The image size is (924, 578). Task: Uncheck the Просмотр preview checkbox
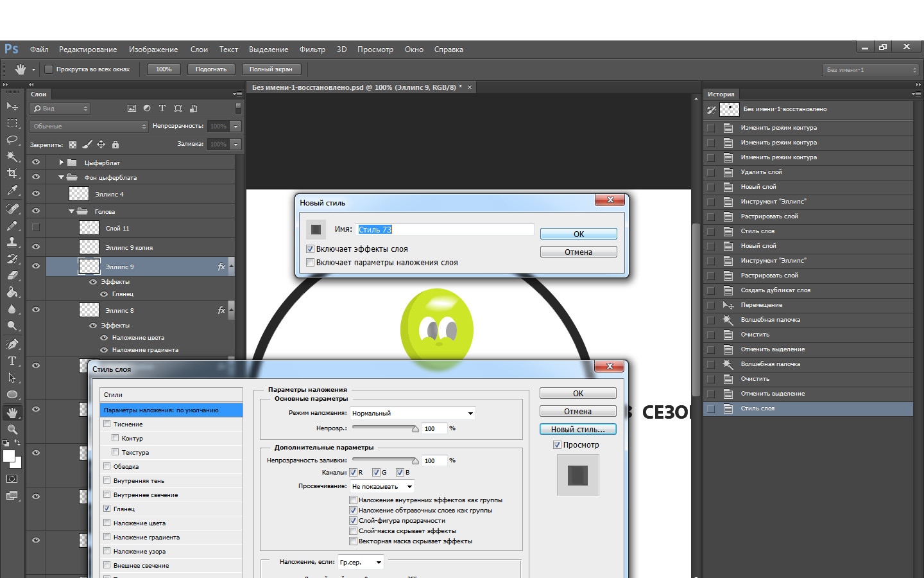click(x=557, y=444)
